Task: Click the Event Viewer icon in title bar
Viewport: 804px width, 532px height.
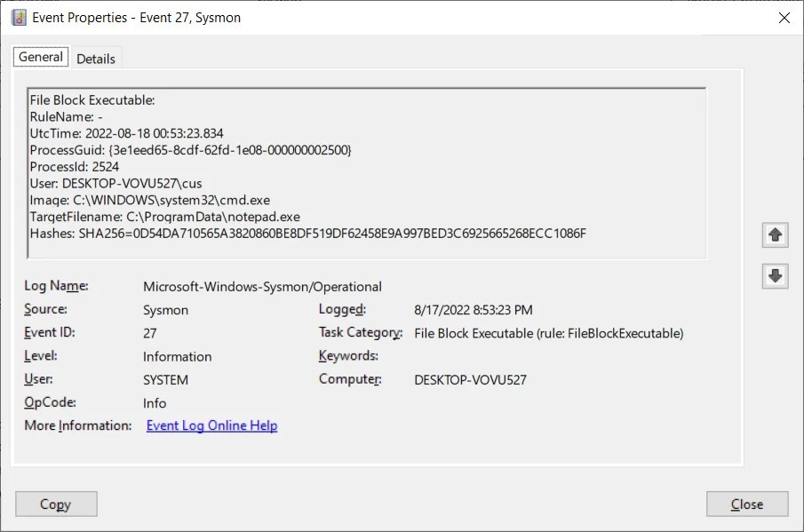Action: click(x=19, y=17)
